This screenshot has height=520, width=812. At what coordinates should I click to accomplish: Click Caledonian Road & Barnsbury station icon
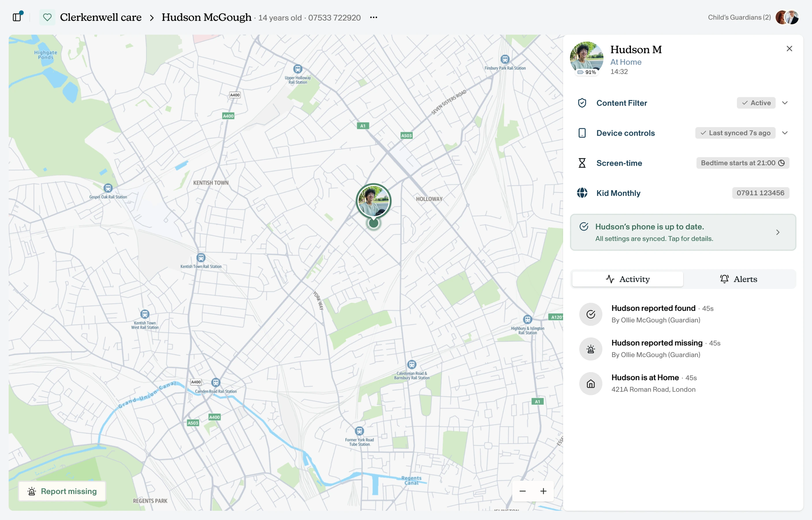click(x=412, y=365)
